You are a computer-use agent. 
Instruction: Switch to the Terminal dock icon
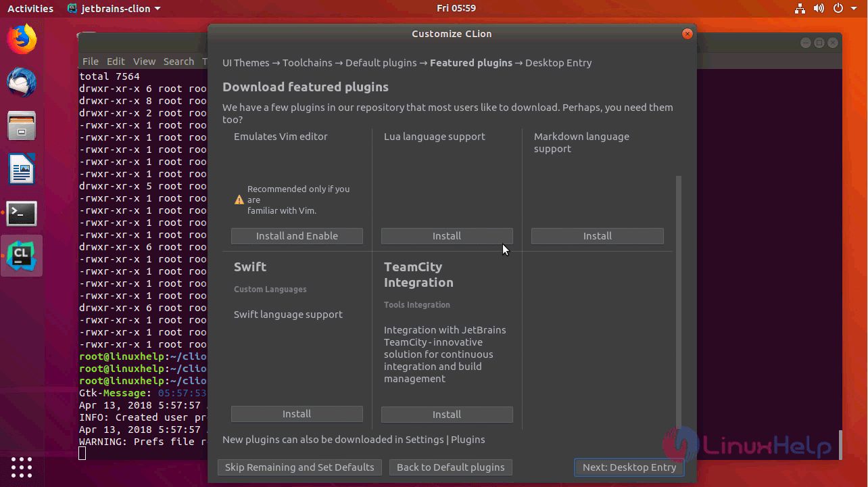[x=22, y=213]
